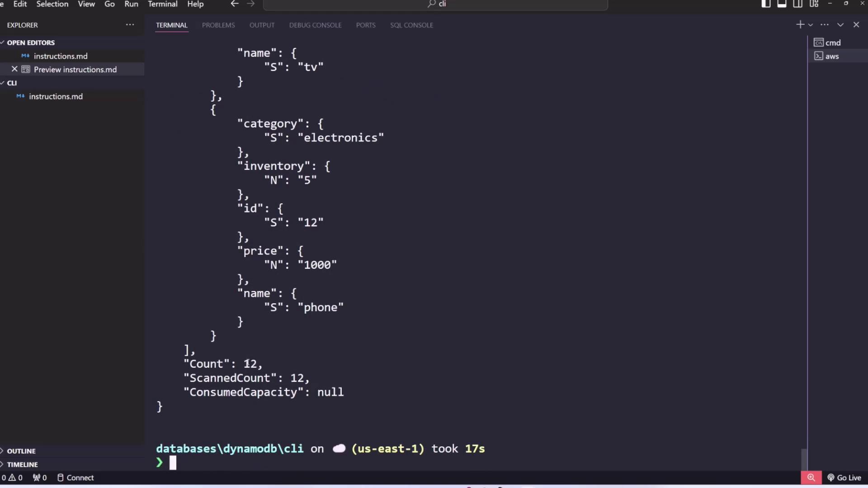Toggle primary sidebar visibility
The width and height of the screenshot is (868, 488).
766,4
